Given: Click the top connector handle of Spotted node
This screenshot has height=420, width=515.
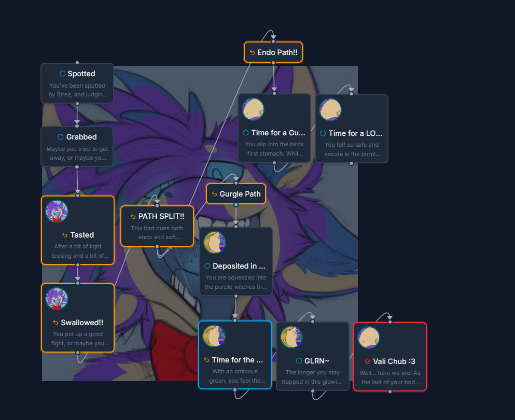Looking at the screenshot, I should pos(77,63).
